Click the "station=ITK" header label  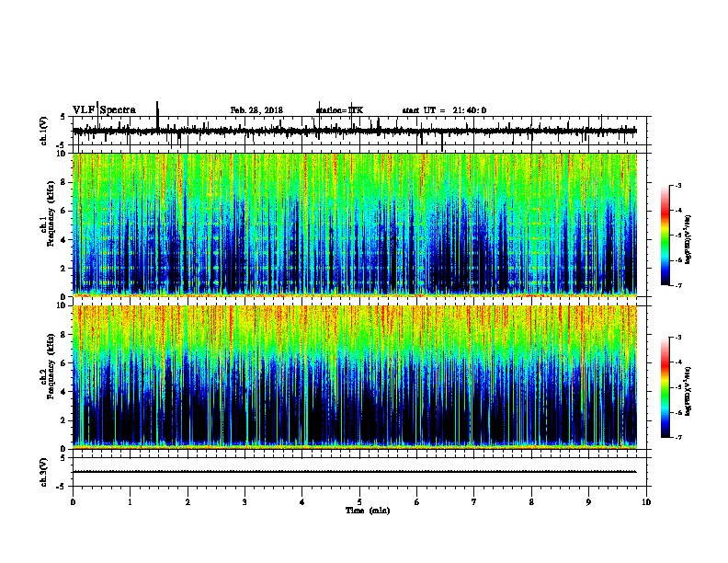coord(339,110)
